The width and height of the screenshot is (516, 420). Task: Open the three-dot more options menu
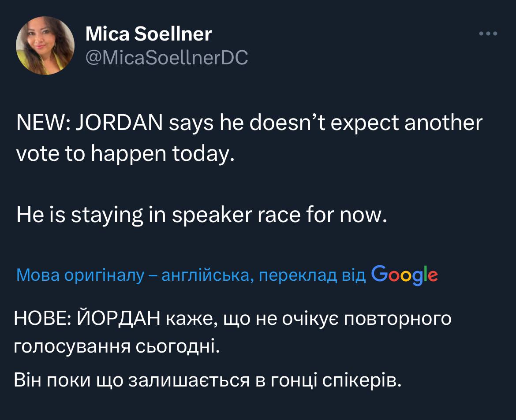point(488,33)
